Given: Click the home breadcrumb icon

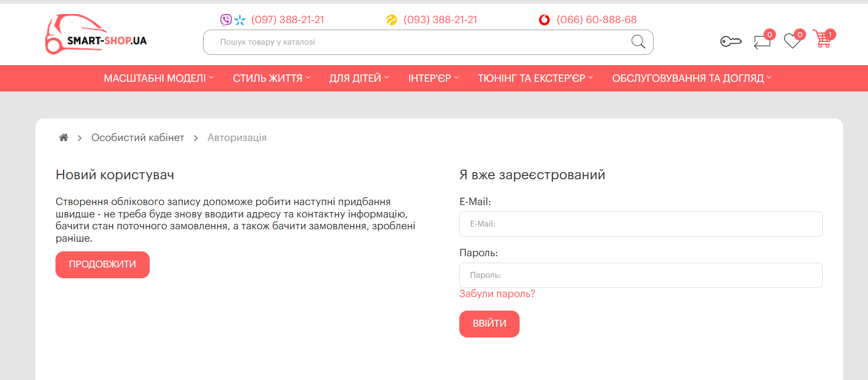Looking at the screenshot, I should click(x=64, y=138).
